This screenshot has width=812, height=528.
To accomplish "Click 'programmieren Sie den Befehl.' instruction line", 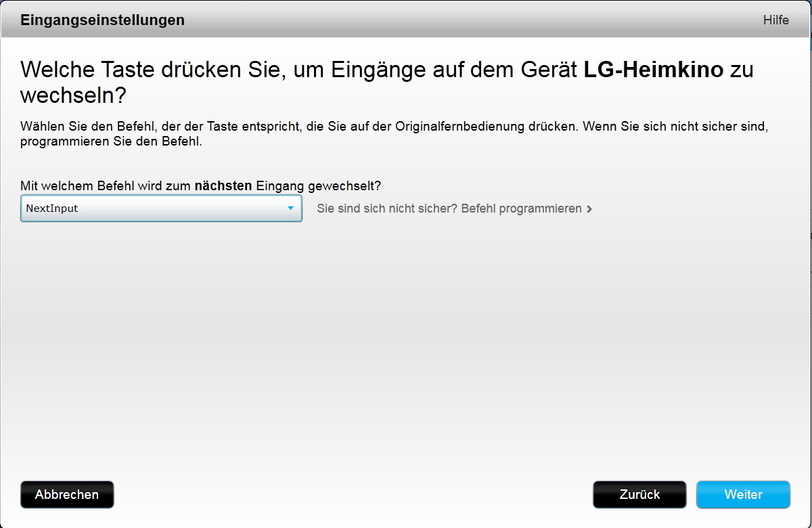I will [111, 142].
